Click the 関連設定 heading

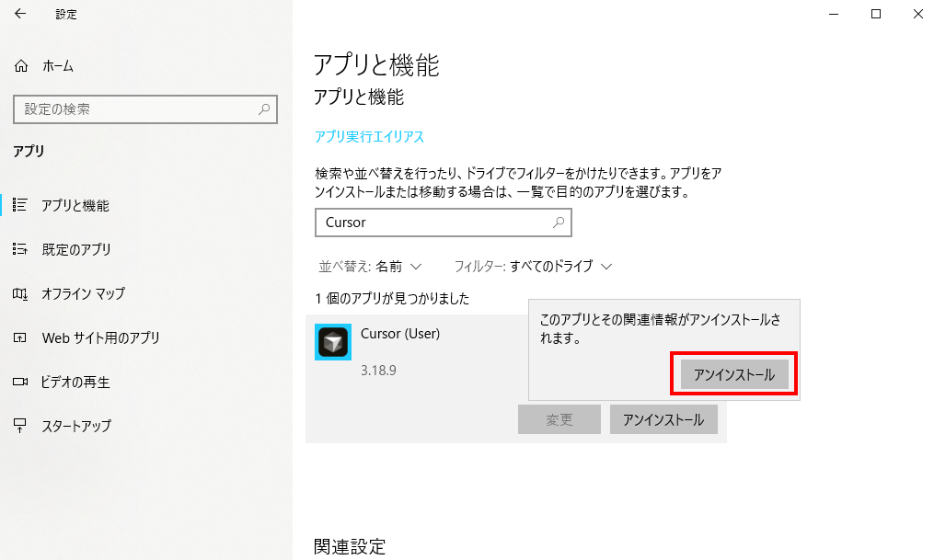point(350,546)
